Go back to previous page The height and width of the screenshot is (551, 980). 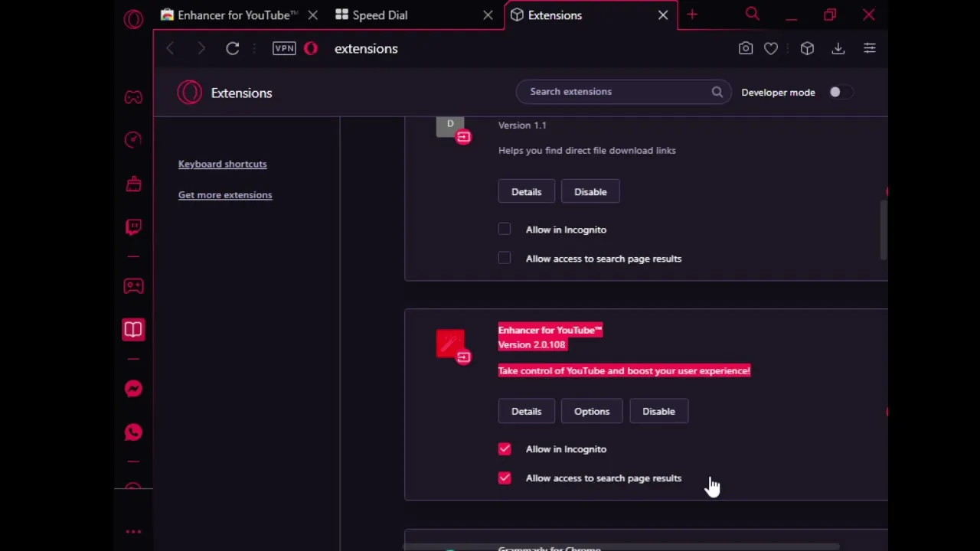(x=170, y=48)
